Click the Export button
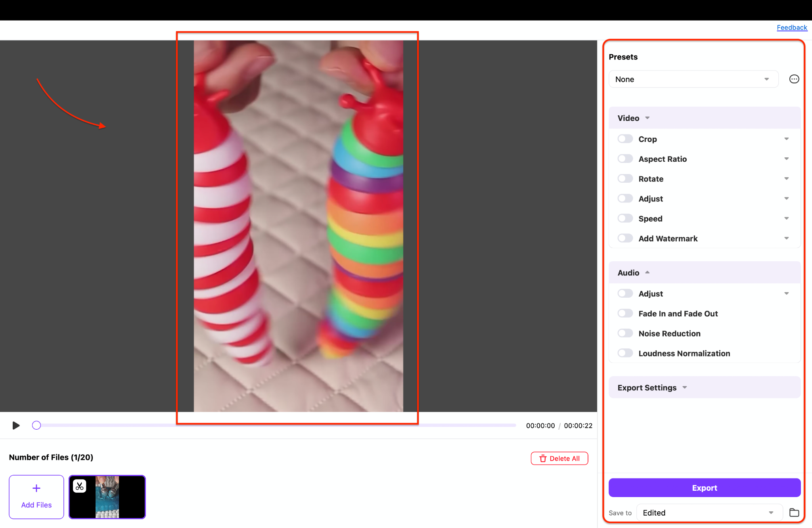The image size is (812, 528). tap(704, 488)
